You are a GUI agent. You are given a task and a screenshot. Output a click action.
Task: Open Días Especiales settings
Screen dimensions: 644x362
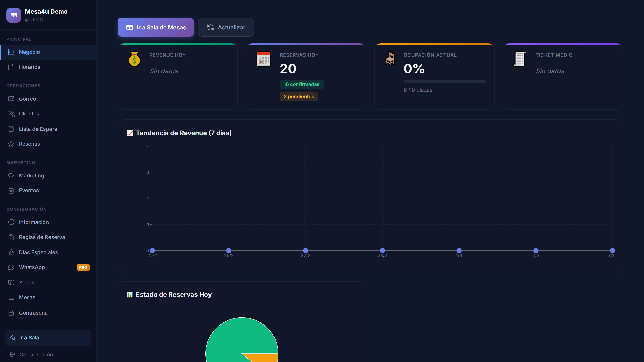pos(48,252)
